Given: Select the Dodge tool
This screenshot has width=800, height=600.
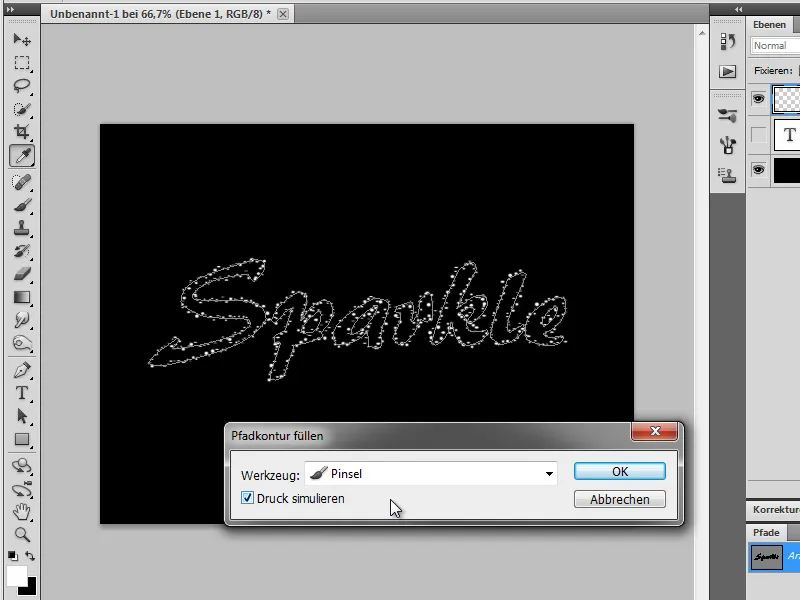Looking at the screenshot, I should click(x=22, y=343).
